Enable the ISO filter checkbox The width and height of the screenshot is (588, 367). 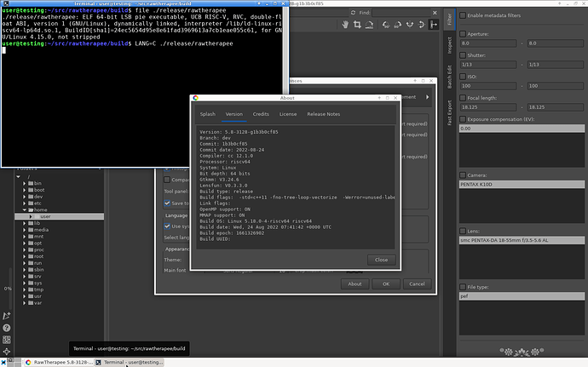coord(463,77)
